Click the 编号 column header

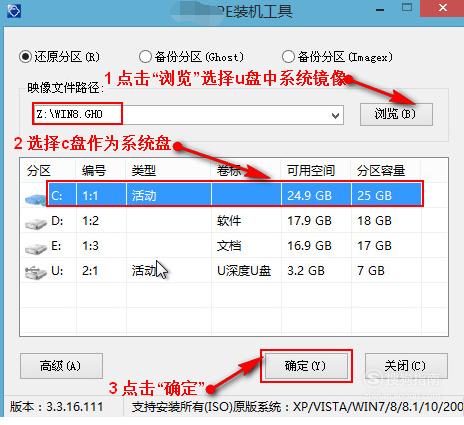(94, 171)
